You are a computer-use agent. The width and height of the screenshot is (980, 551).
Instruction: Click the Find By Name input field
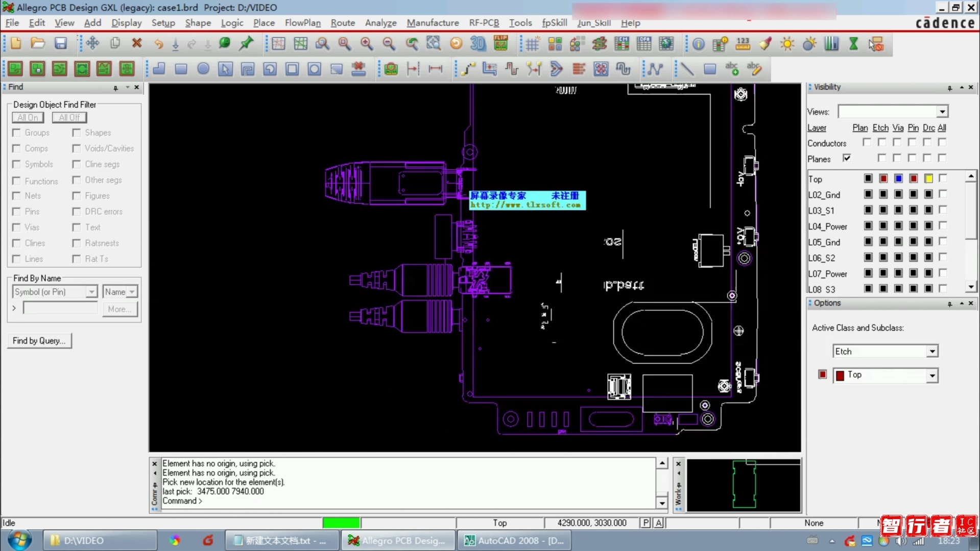pos(60,309)
